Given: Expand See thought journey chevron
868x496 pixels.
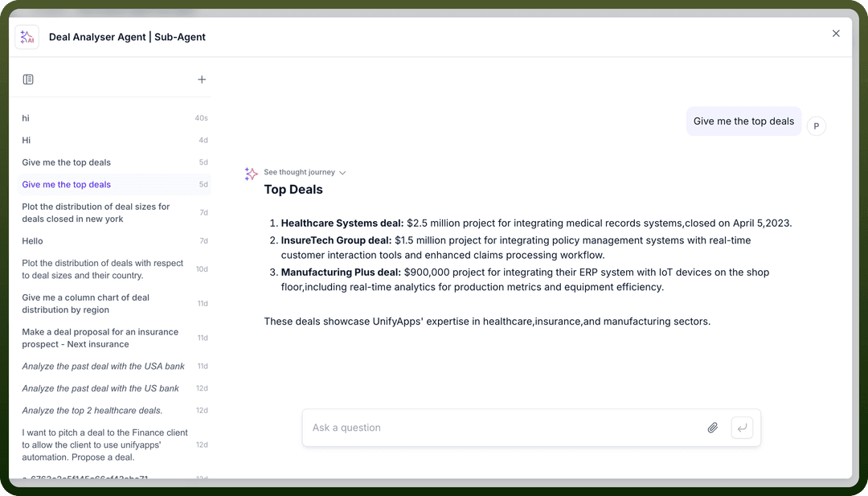Looking at the screenshot, I should [x=342, y=173].
